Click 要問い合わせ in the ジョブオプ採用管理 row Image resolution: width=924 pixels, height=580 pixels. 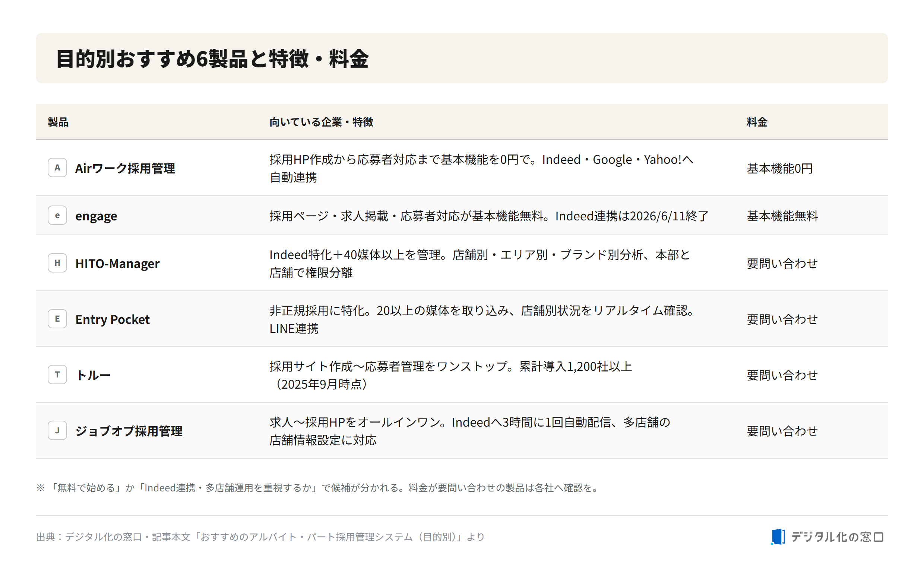pos(782,431)
